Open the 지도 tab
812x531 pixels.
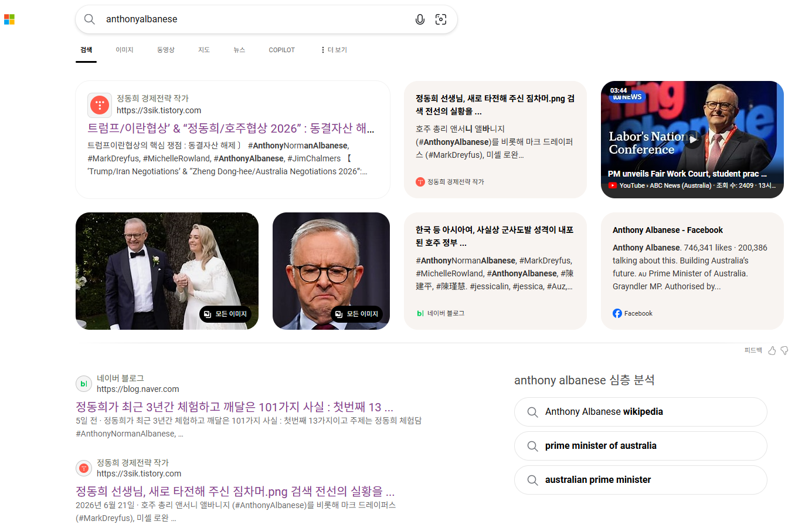204,50
